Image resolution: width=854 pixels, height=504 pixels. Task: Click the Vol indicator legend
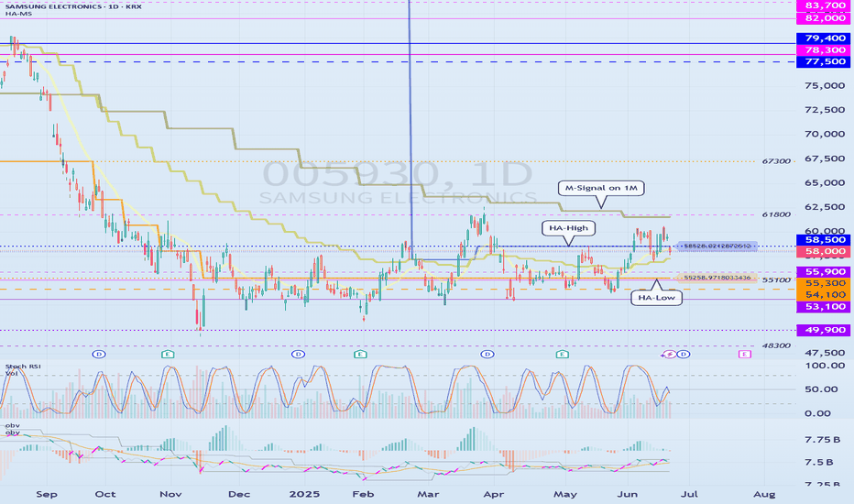(11, 373)
